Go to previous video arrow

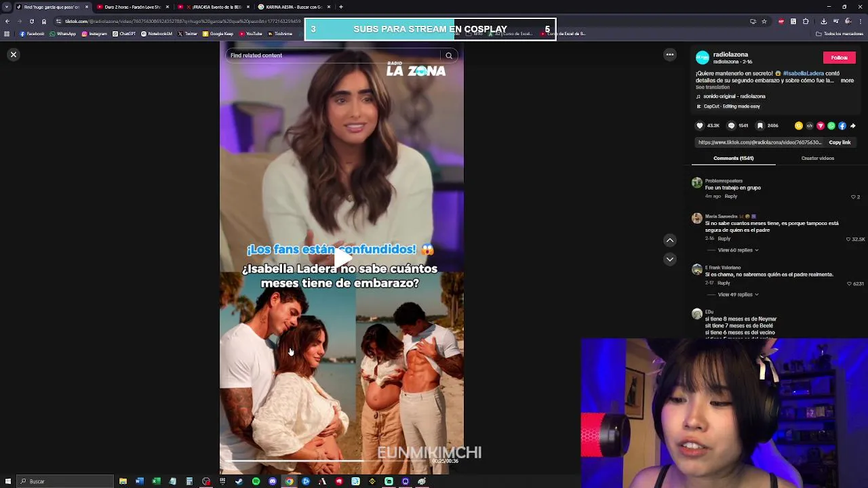click(x=669, y=240)
